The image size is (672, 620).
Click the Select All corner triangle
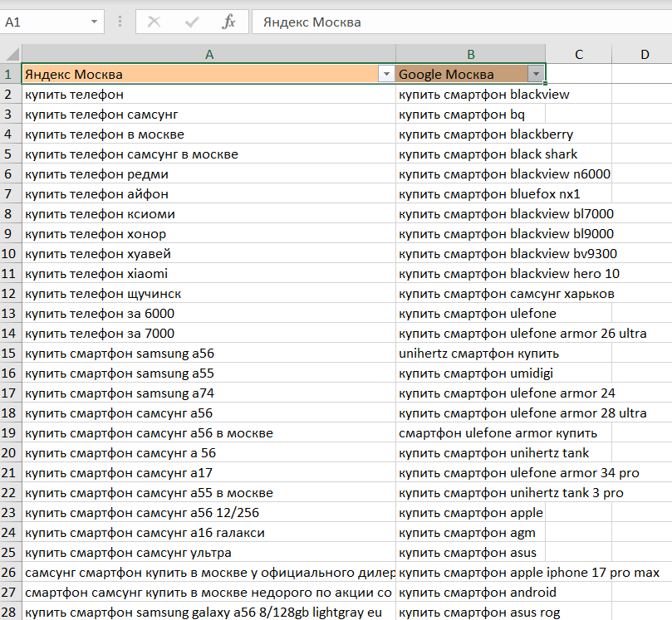11,55
